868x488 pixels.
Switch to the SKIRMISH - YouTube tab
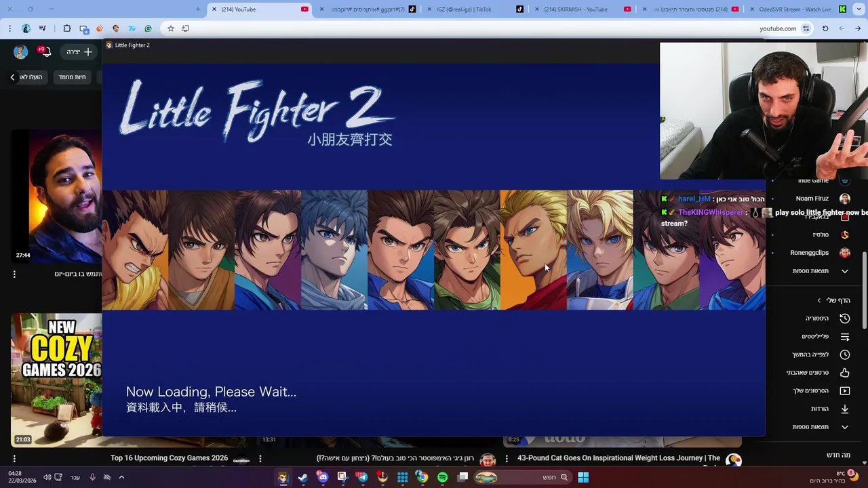pyautogui.click(x=582, y=9)
